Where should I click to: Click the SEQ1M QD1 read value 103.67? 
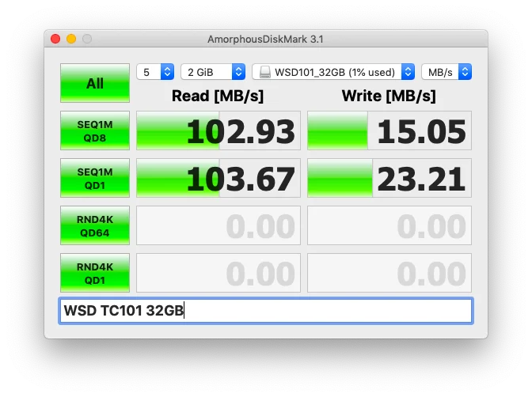point(218,178)
